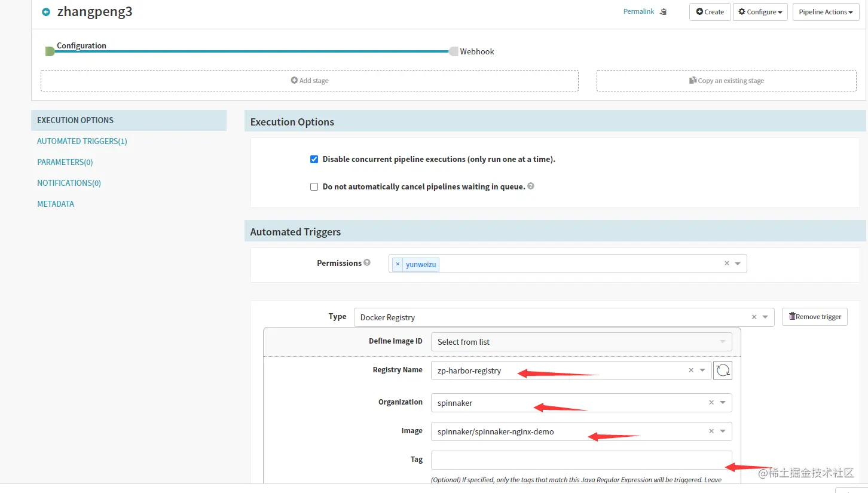
Task: Refresh the Registry Name list
Action: (x=723, y=370)
